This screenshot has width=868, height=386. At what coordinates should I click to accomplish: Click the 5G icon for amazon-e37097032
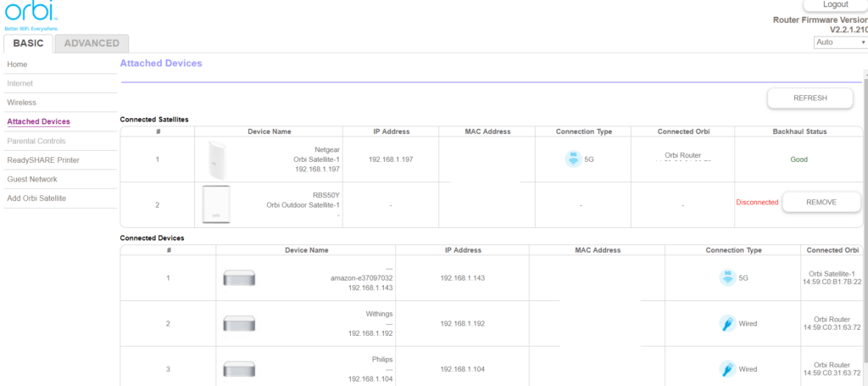[726, 277]
